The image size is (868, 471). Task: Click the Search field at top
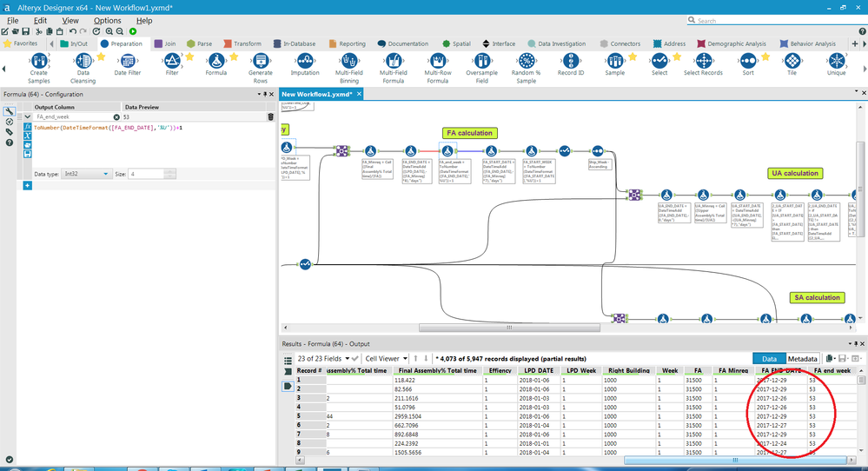click(775, 21)
